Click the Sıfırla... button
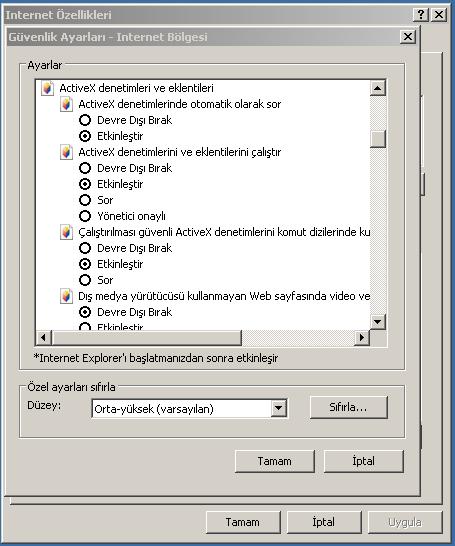455x546 pixels. pyautogui.click(x=348, y=407)
